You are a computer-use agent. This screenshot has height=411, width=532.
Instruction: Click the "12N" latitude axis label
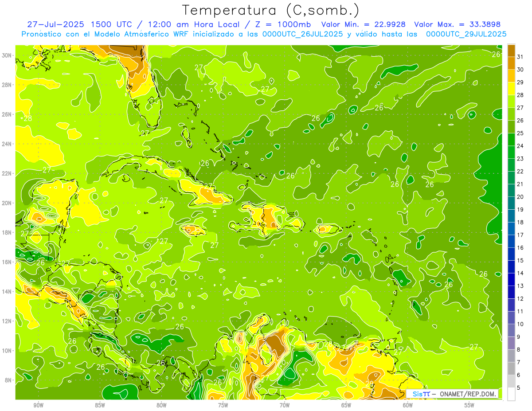(7, 321)
